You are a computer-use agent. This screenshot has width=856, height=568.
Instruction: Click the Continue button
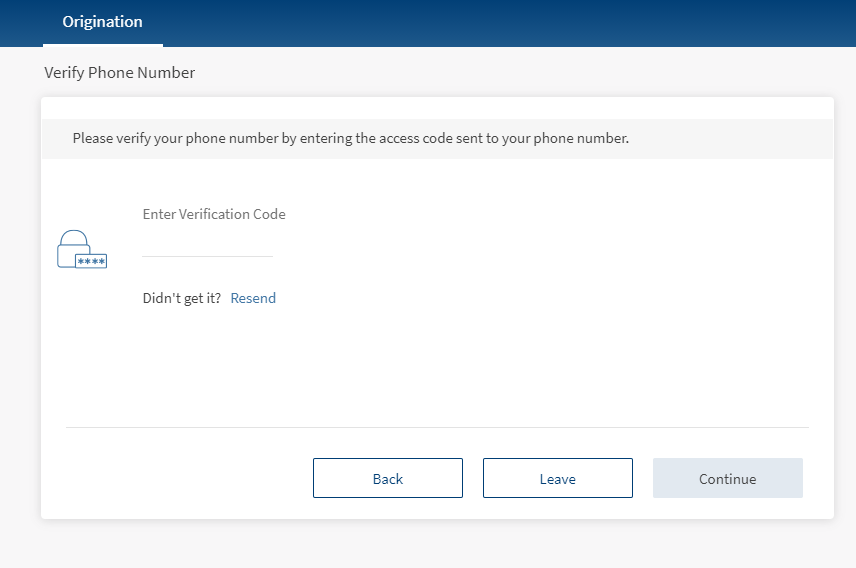coord(728,478)
